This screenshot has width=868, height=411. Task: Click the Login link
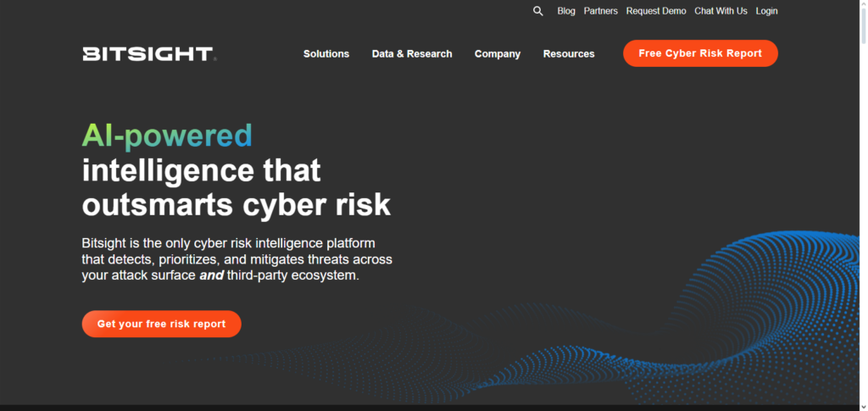point(766,11)
